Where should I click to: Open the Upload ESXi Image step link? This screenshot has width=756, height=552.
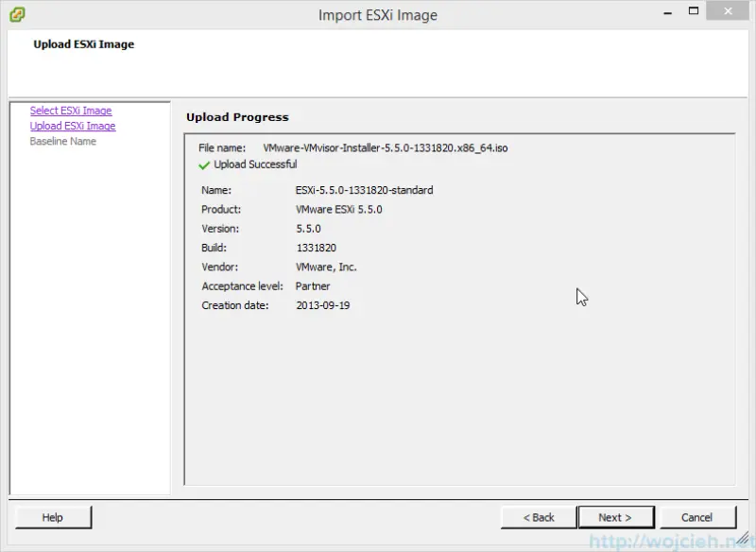[71, 125]
